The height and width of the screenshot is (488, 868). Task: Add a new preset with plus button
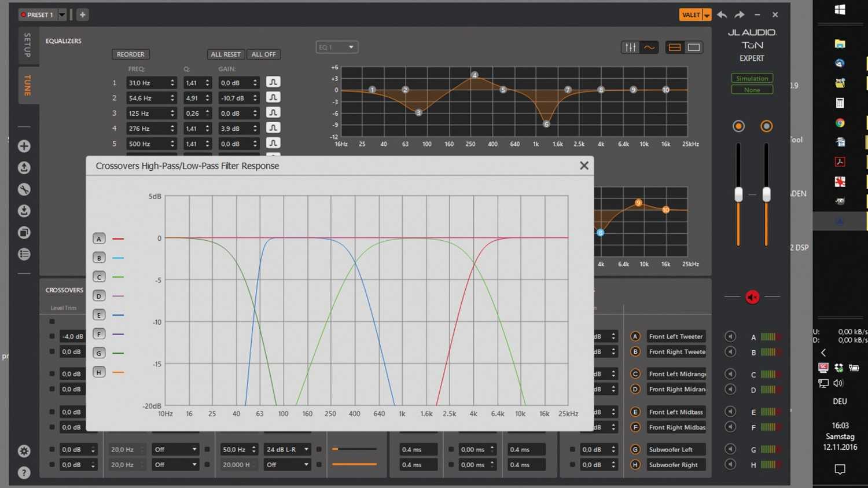click(x=82, y=14)
